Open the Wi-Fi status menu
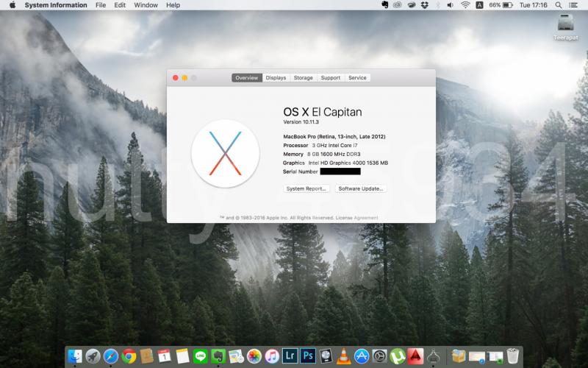The image size is (588, 368). [x=465, y=5]
